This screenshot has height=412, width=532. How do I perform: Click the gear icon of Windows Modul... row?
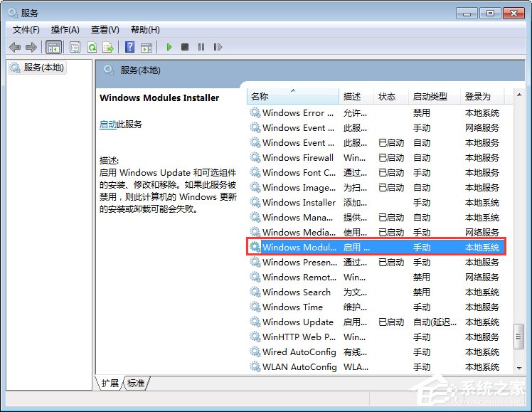tap(255, 247)
